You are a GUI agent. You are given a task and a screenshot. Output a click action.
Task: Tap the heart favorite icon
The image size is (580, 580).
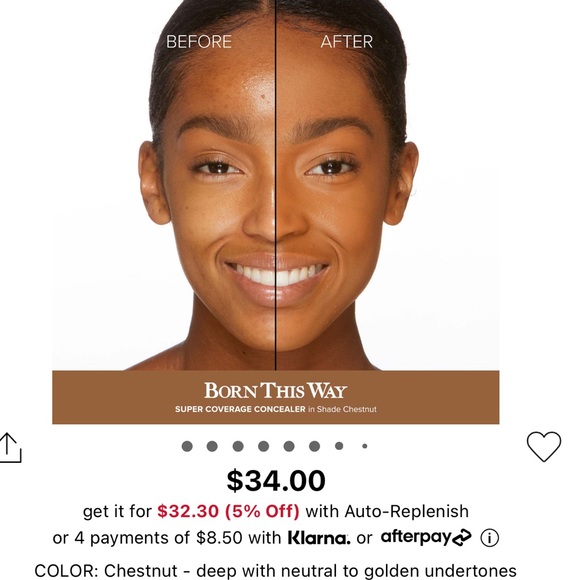(x=544, y=446)
